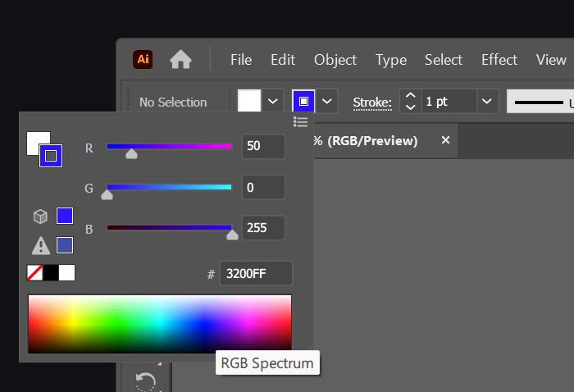Click the web-safe cube icon
The image size is (574, 392).
(40, 217)
